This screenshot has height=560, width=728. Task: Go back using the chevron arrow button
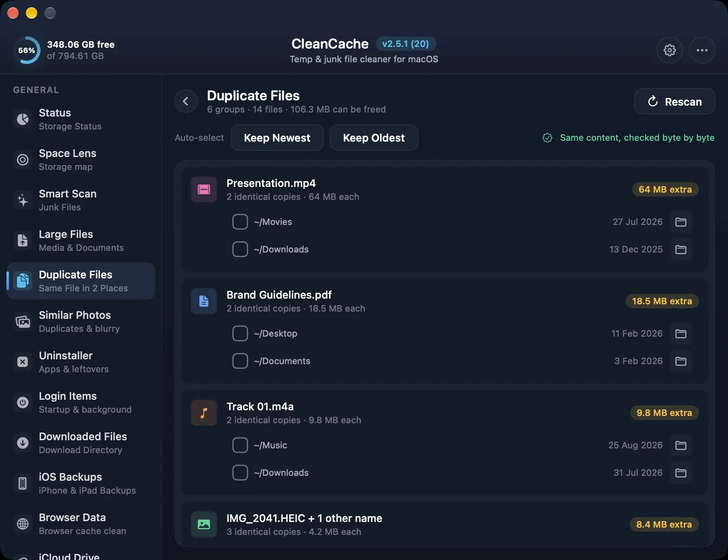point(186,101)
